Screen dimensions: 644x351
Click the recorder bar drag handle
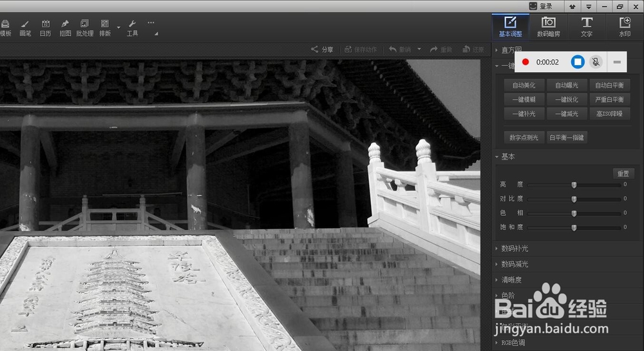pos(617,62)
